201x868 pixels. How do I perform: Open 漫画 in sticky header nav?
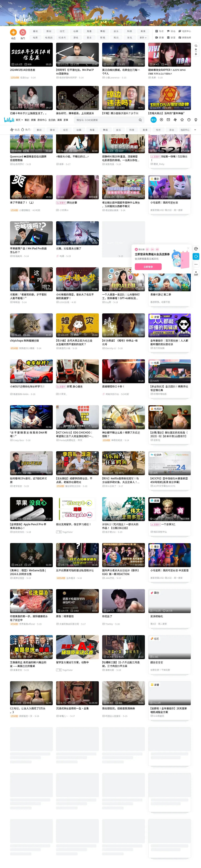(59, 120)
